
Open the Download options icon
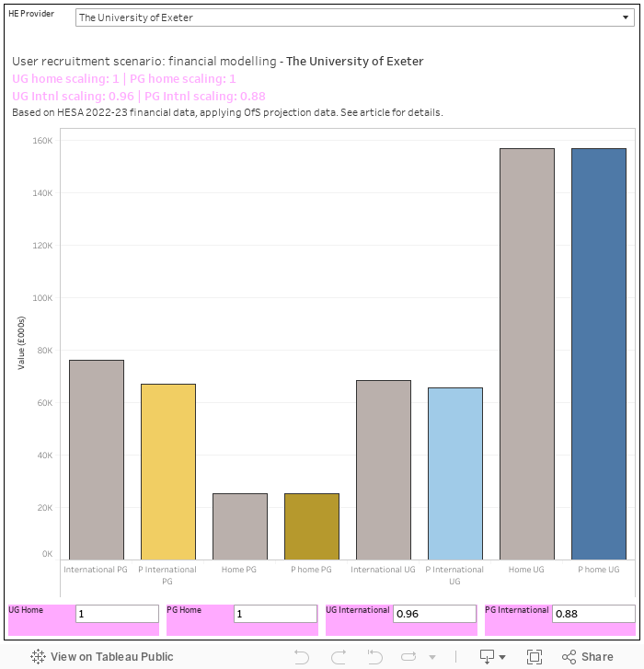[488, 657]
